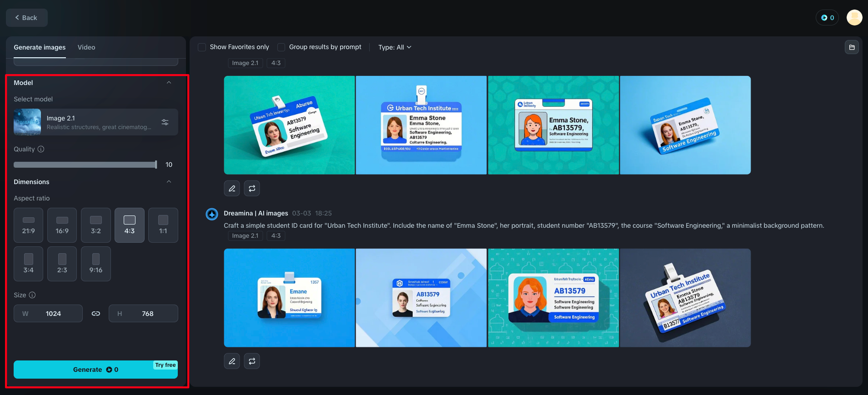Select the 3:4 aspect ratio
868x395 pixels.
tap(28, 264)
